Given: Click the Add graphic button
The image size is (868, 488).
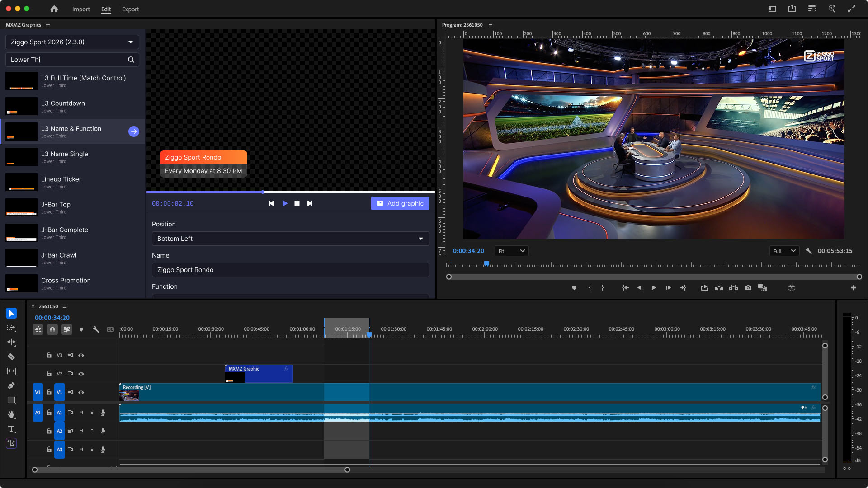Looking at the screenshot, I should (400, 203).
